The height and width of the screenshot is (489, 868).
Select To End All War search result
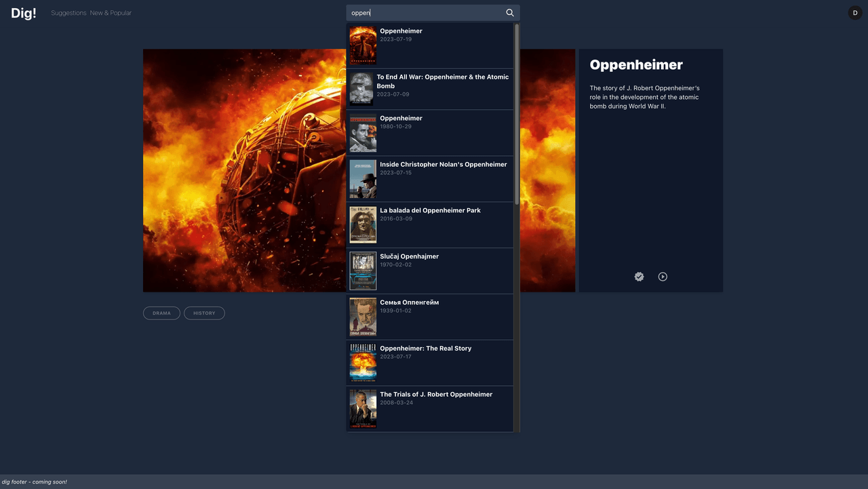(430, 89)
